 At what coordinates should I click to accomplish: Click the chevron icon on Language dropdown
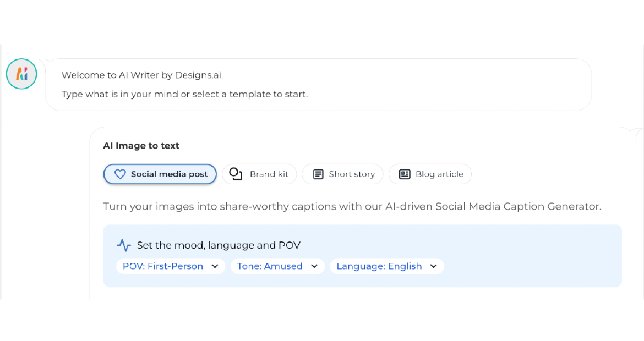433,266
